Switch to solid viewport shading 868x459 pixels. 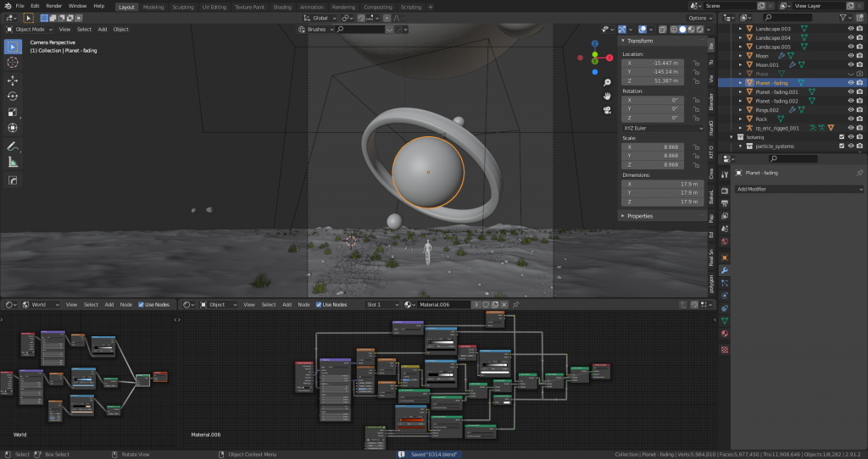coord(682,30)
